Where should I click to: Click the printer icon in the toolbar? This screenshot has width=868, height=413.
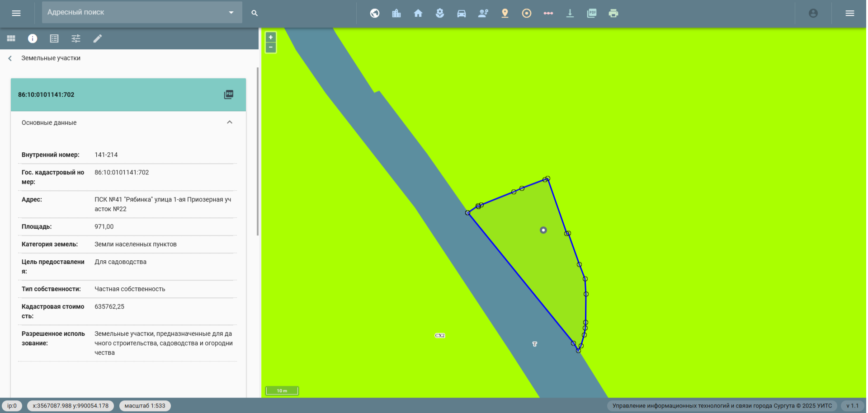tap(613, 13)
